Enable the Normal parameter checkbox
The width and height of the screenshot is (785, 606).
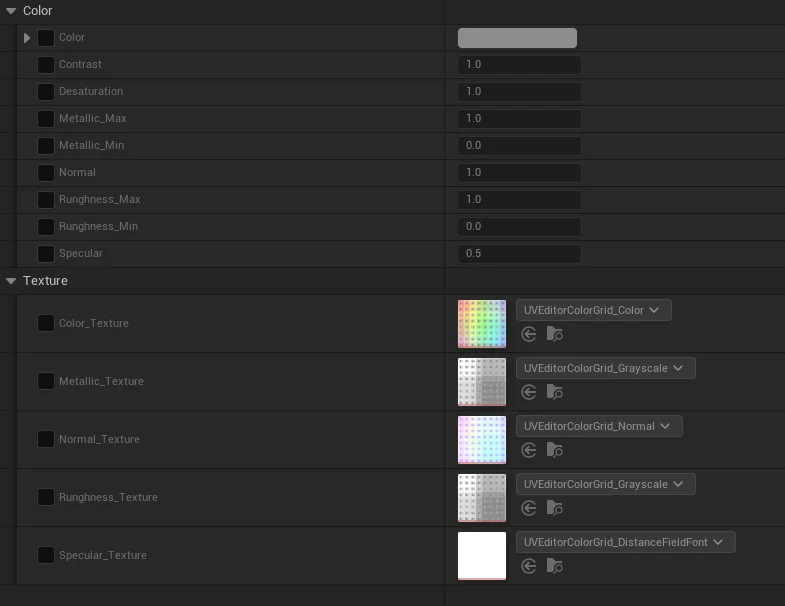pos(46,173)
